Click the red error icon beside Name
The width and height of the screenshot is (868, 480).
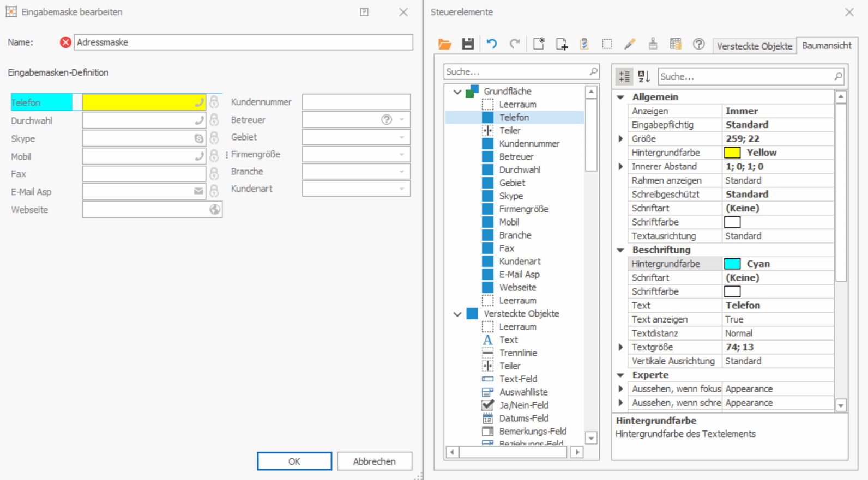(x=65, y=42)
